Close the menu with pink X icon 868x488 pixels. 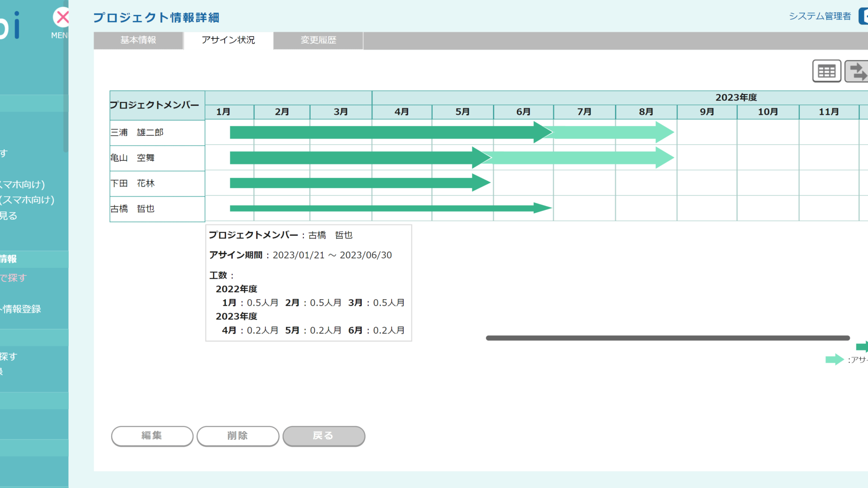point(61,18)
